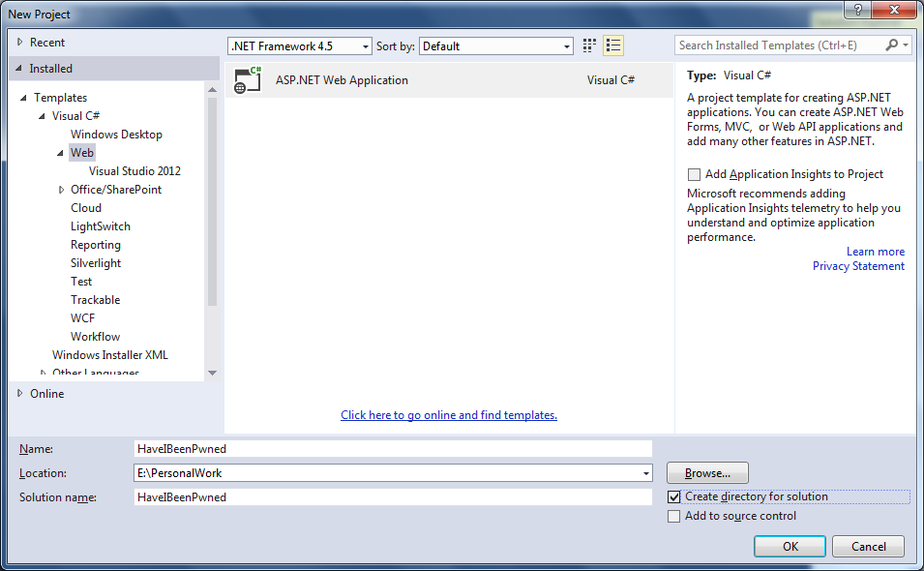
Task: Check Add to source control
Action: 673,516
